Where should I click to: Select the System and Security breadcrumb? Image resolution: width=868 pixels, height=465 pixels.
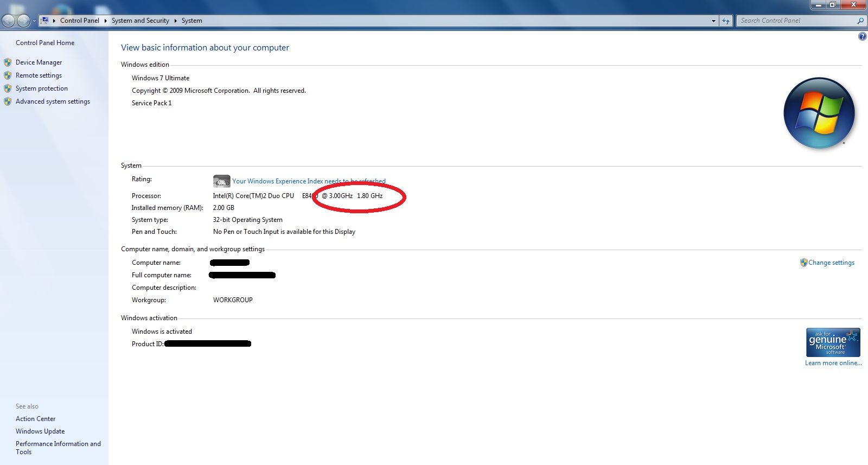[x=141, y=21]
